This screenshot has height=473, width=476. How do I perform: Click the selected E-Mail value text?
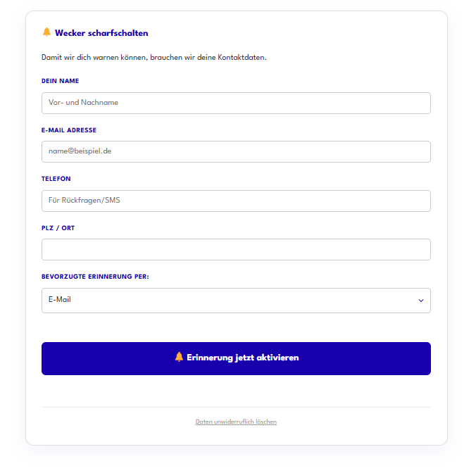point(60,300)
